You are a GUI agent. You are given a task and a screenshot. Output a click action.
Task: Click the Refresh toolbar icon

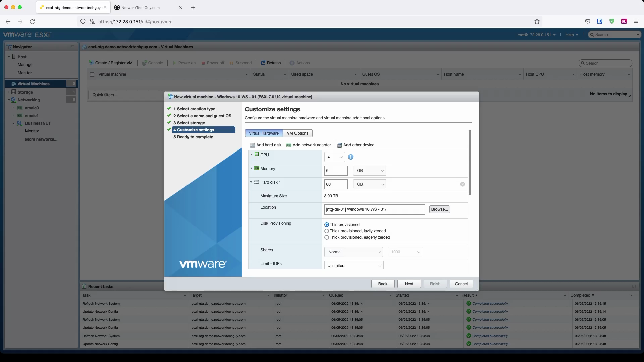coord(263,63)
